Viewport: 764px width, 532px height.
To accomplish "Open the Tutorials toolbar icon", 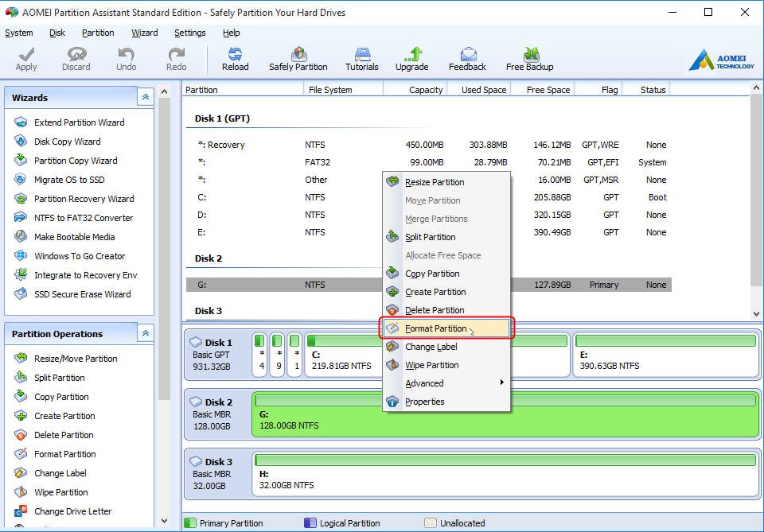I will click(361, 59).
